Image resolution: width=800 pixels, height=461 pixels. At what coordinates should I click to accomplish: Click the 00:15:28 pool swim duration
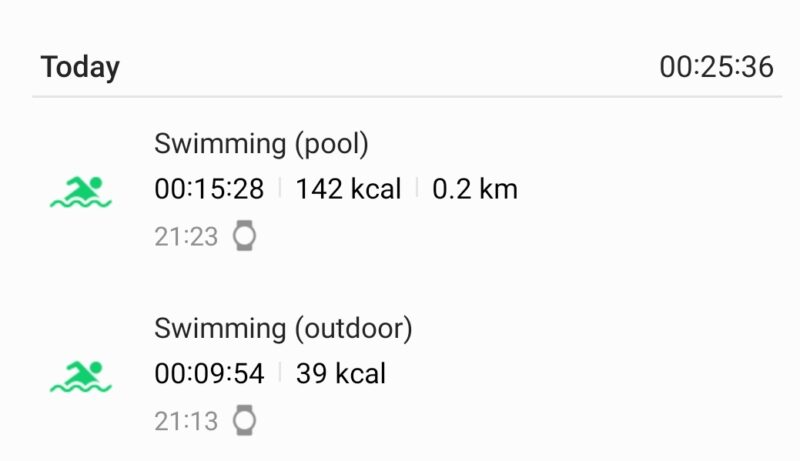click(209, 189)
